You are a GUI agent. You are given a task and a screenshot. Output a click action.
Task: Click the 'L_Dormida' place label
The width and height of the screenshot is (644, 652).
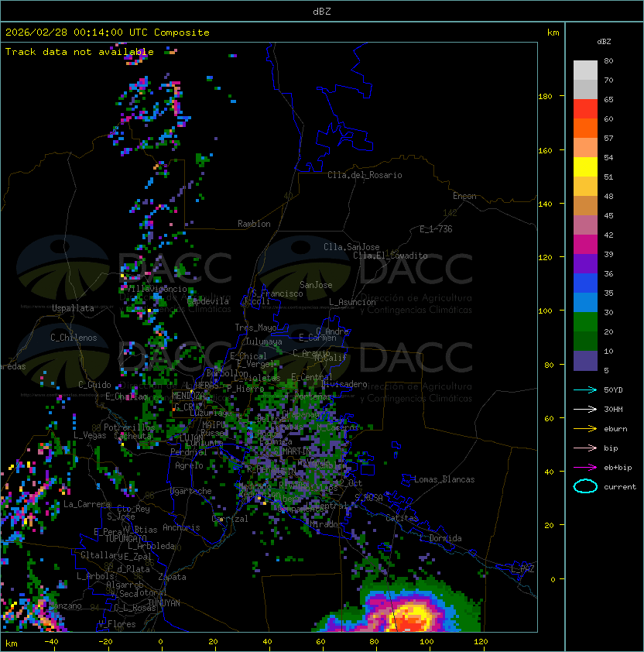point(440,538)
